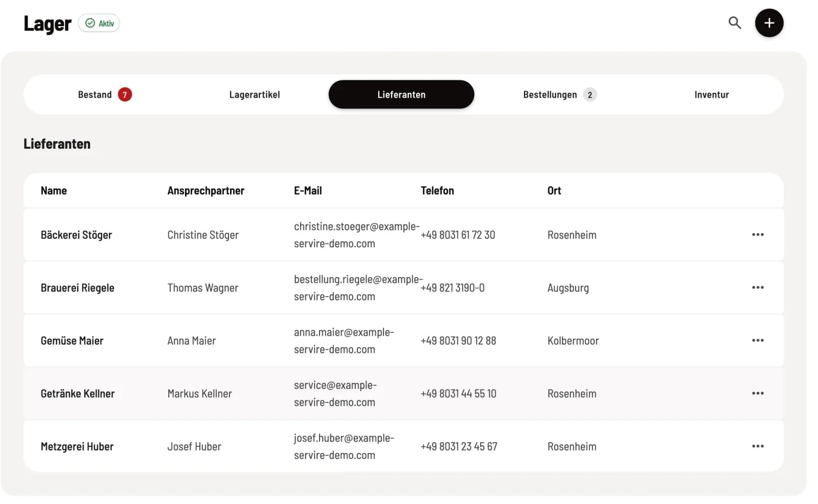Click the christine.stoeger email address
The height and width of the screenshot is (504, 818).
(357, 235)
